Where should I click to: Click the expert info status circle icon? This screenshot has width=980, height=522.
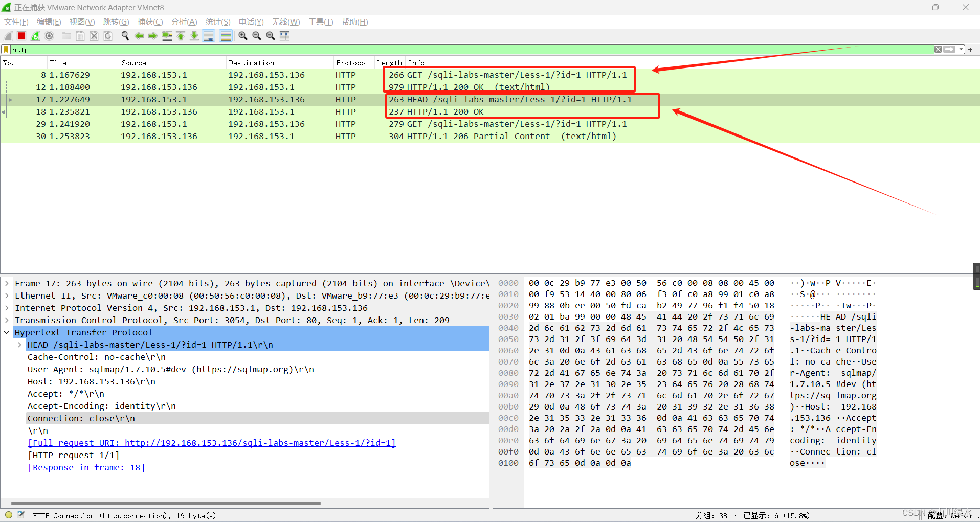[x=9, y=515]
